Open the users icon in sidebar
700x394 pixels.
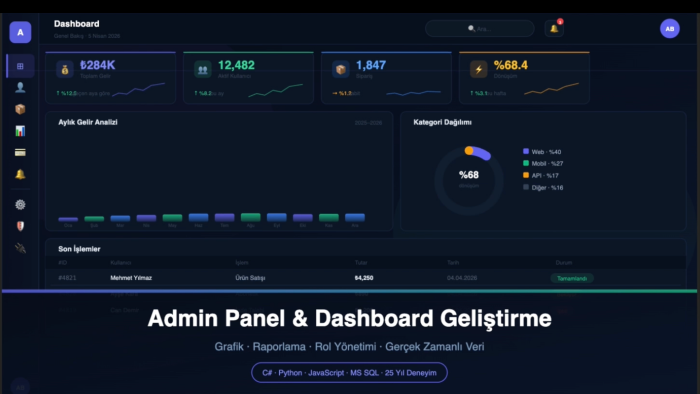click(x=20, y=87)
